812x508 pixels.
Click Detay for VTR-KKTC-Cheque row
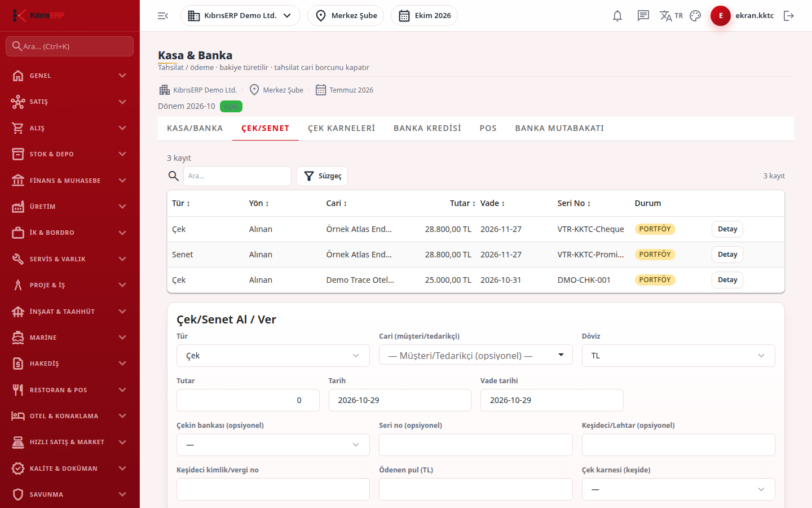(727, 229)
